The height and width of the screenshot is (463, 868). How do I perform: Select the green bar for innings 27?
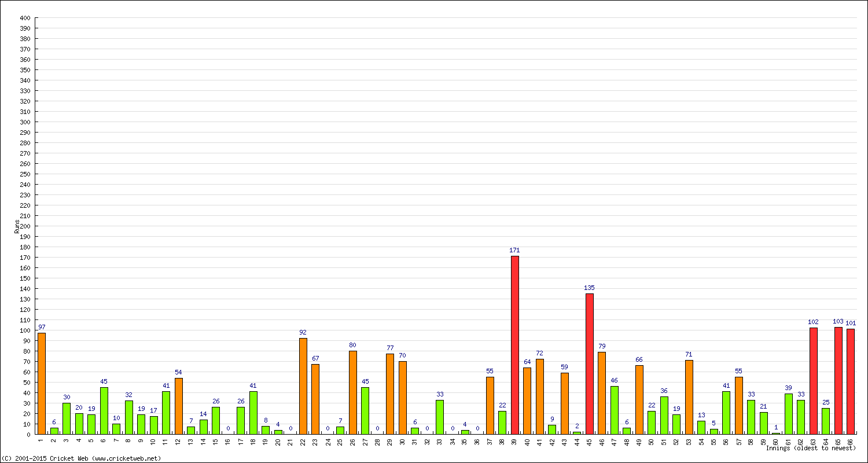pos(365,410)
